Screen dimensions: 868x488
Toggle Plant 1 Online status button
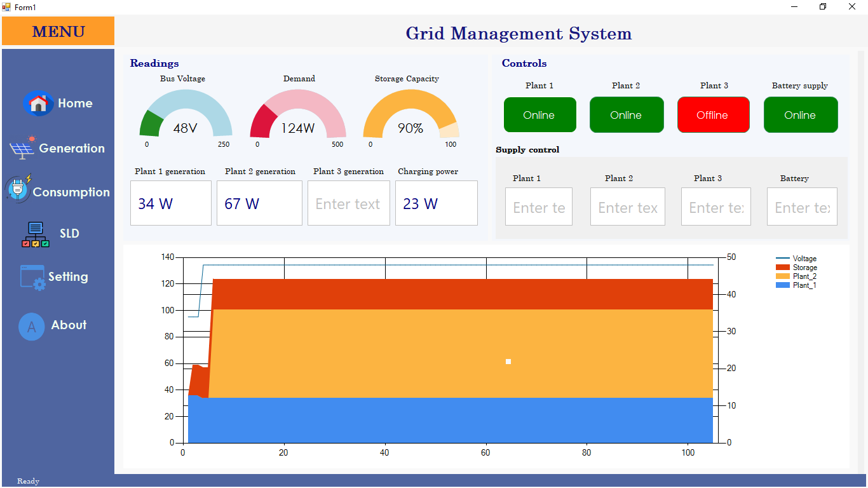(x=539, y=115)
